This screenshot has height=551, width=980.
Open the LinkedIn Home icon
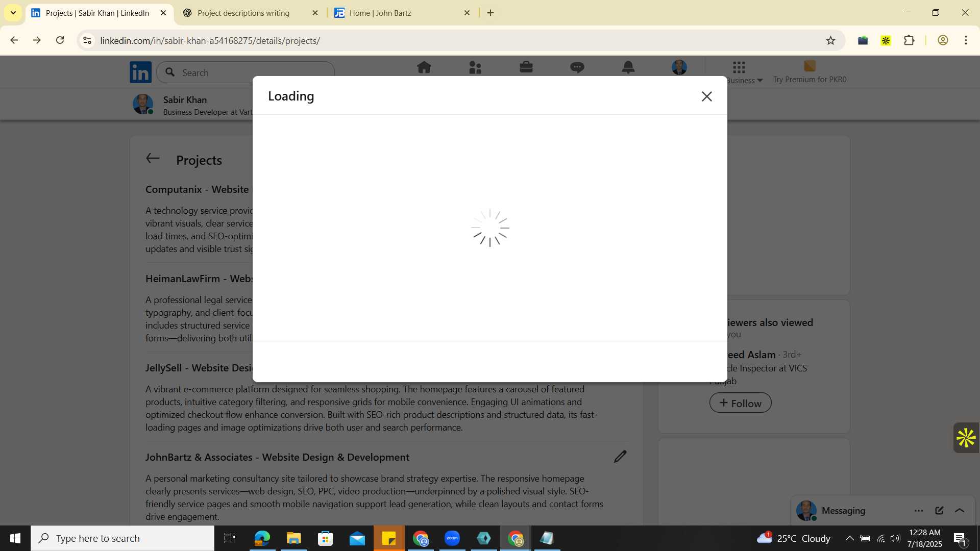point(424,67)
